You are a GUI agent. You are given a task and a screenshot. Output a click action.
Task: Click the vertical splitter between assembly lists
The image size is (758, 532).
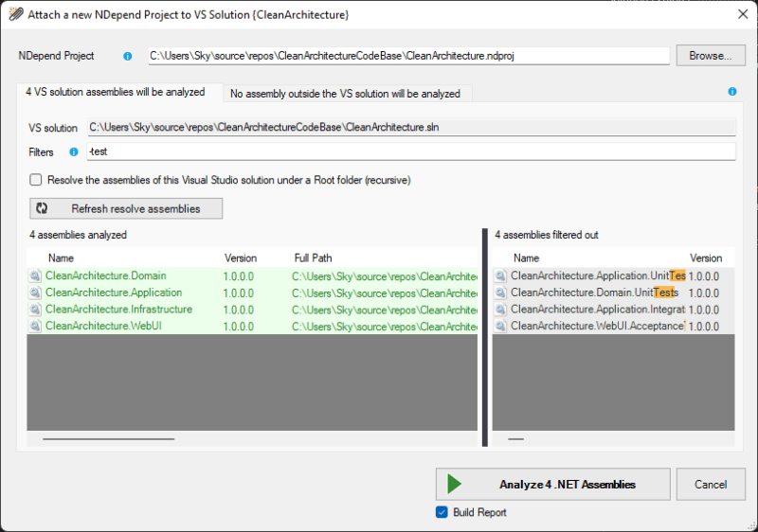(x=485, y=337)
